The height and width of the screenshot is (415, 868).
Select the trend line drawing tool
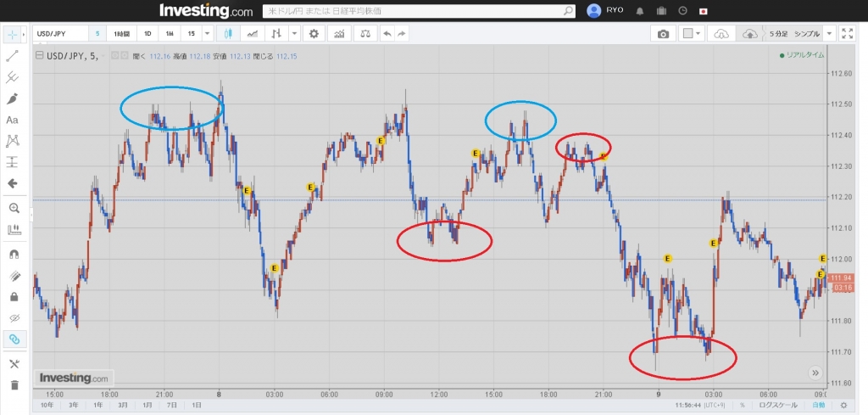[13, 56]
